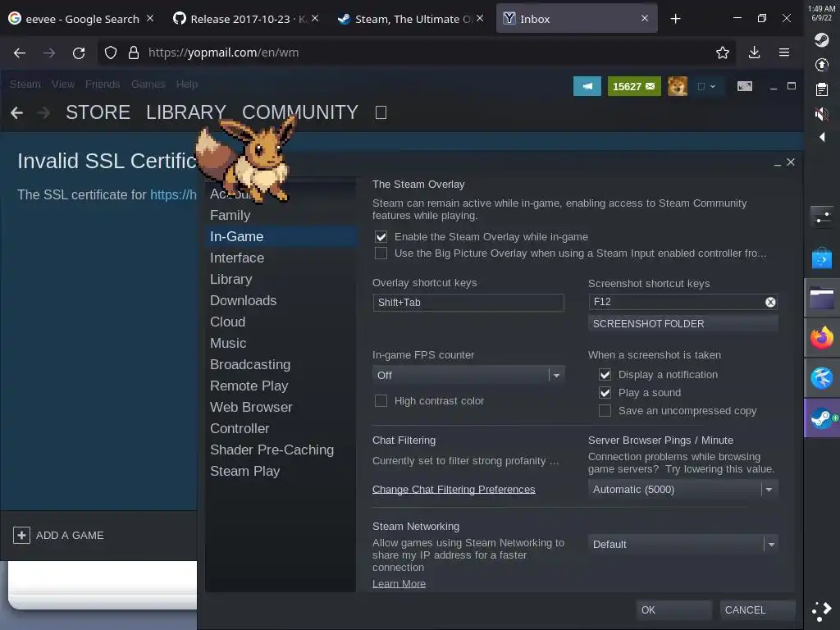Image resolution: width=840 pixels, height=630 pixels.
Task: Close the eevee Google Search tab
Action: (151, 18)
